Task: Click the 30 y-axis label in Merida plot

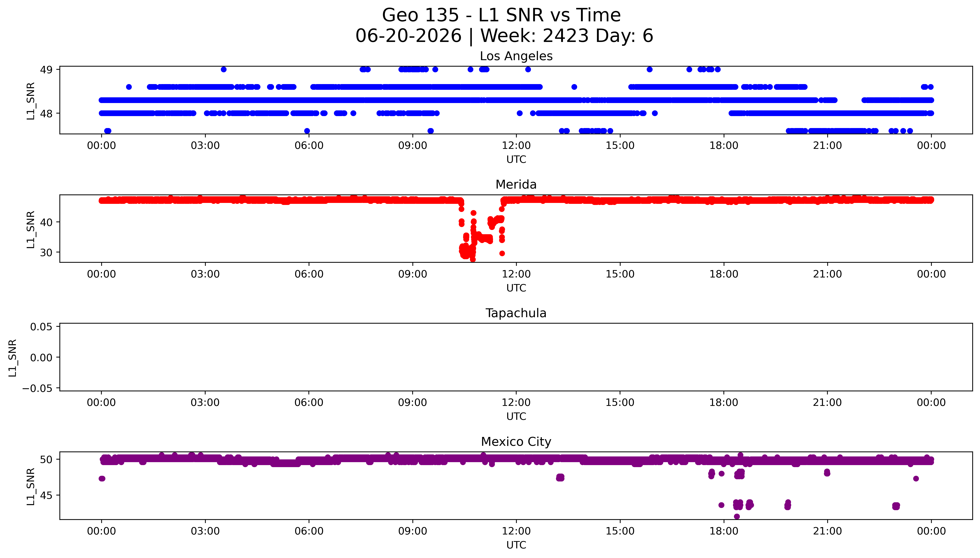Action: [x=46, y=253]
